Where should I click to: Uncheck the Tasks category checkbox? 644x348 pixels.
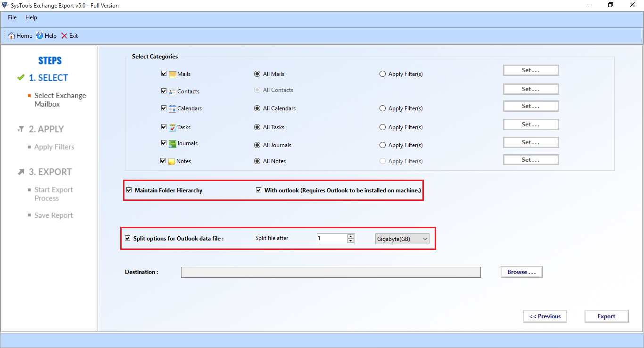[x=164, y=127]
